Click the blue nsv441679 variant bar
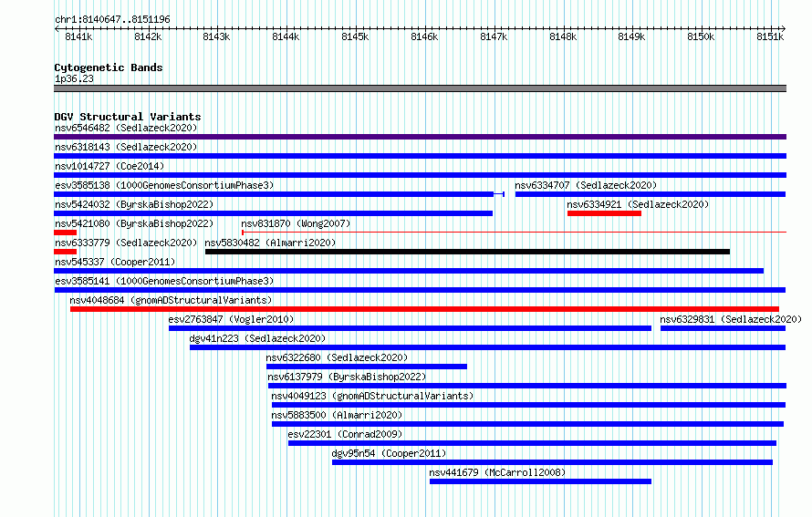The width and height of the screenshot is (812, 517). click(x=541, y=481)
